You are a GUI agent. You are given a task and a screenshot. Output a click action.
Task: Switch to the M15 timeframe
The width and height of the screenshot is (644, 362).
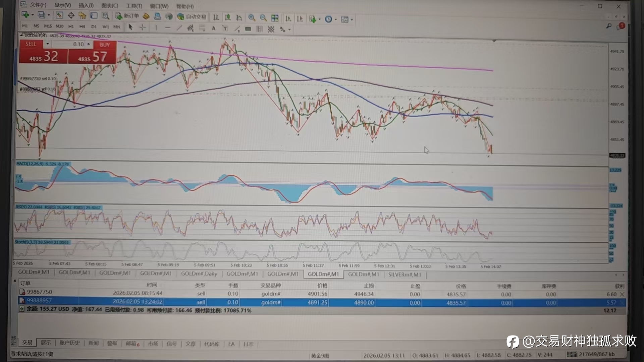(48, 26)
